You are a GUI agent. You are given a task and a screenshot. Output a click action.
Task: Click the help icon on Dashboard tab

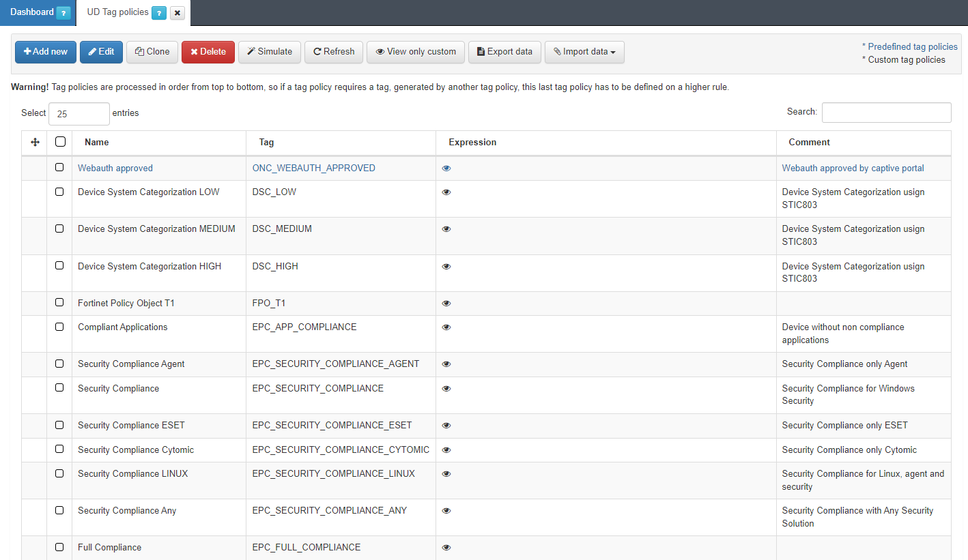(63, 13)
